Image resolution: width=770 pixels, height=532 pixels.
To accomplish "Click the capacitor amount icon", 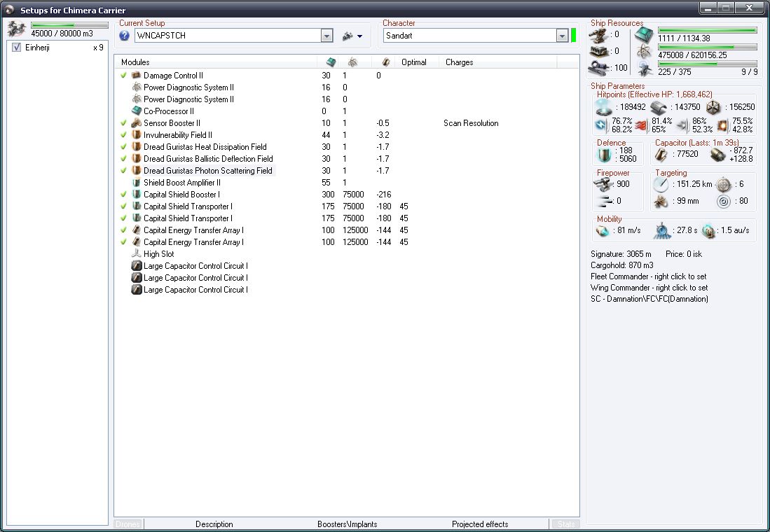I will (x=661, y=155).
